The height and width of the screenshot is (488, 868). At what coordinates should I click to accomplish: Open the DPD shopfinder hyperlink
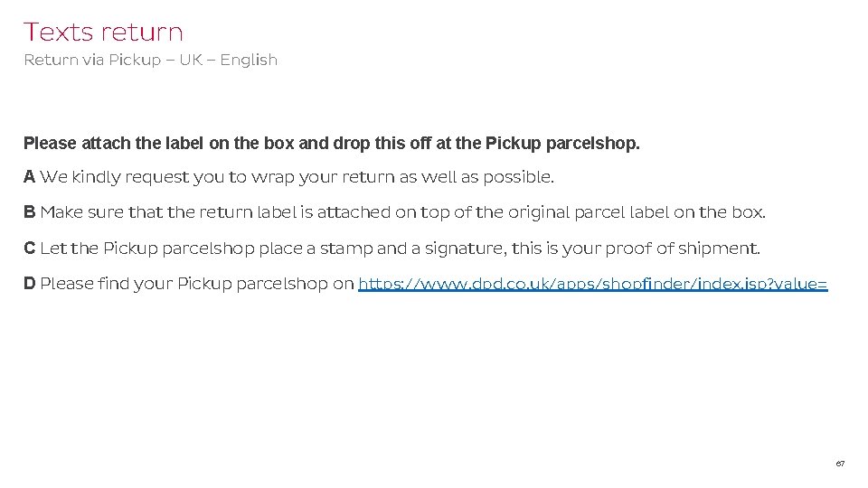(592, 284)
